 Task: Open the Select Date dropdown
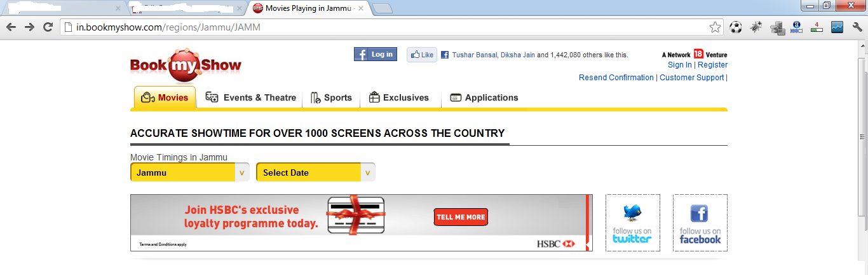pos(316,173)
